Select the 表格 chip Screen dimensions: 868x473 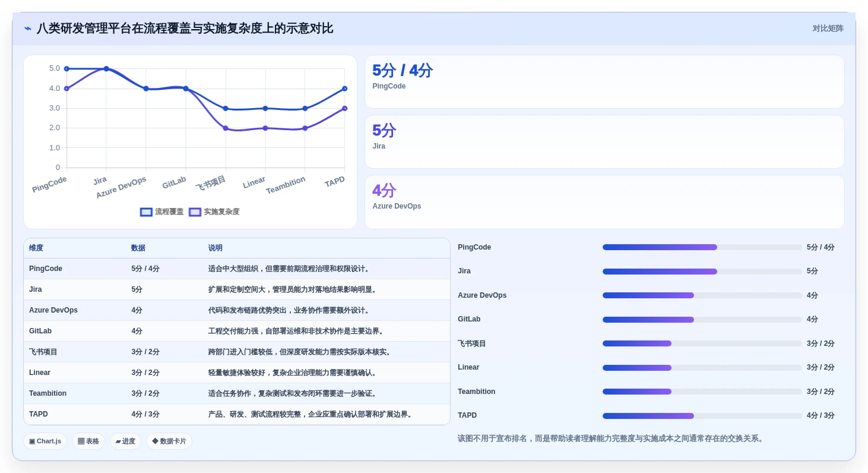(x=88, y=442)
